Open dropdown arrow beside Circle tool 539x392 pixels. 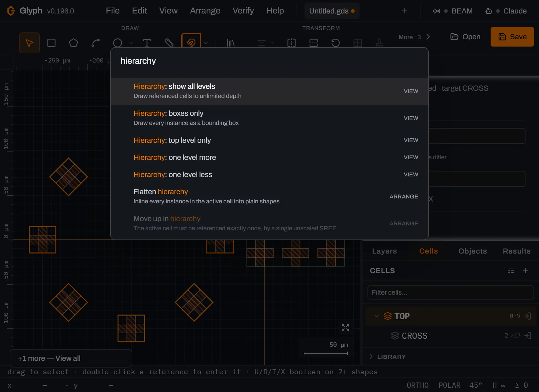click(131, 43)
